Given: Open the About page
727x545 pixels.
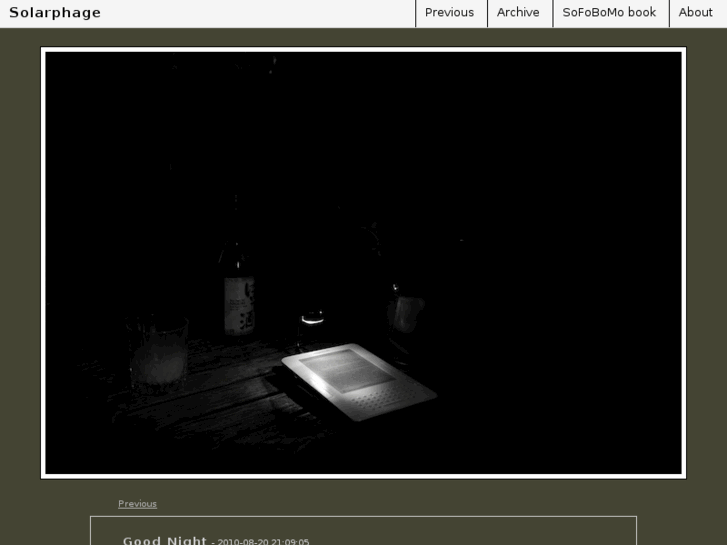Looking at the screenshot, I should (x=695, y=13).
